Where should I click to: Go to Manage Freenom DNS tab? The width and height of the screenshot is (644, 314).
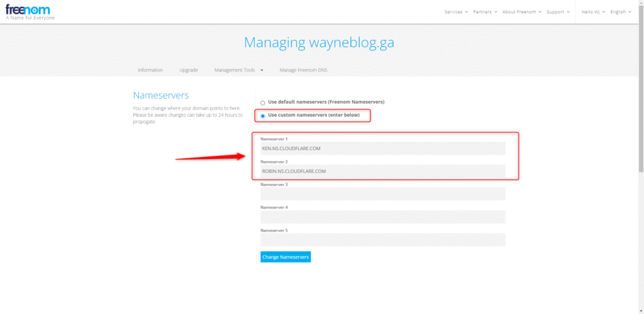pos(303,70)
